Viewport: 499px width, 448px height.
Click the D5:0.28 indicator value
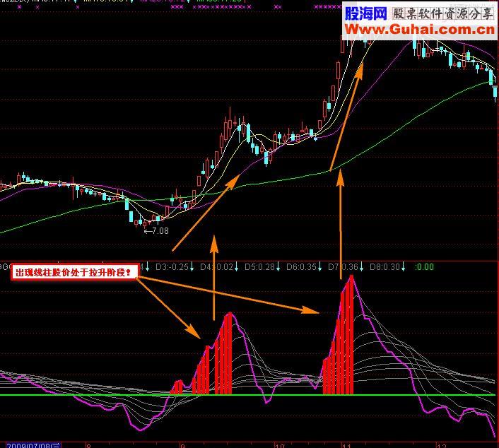[259, 266]
